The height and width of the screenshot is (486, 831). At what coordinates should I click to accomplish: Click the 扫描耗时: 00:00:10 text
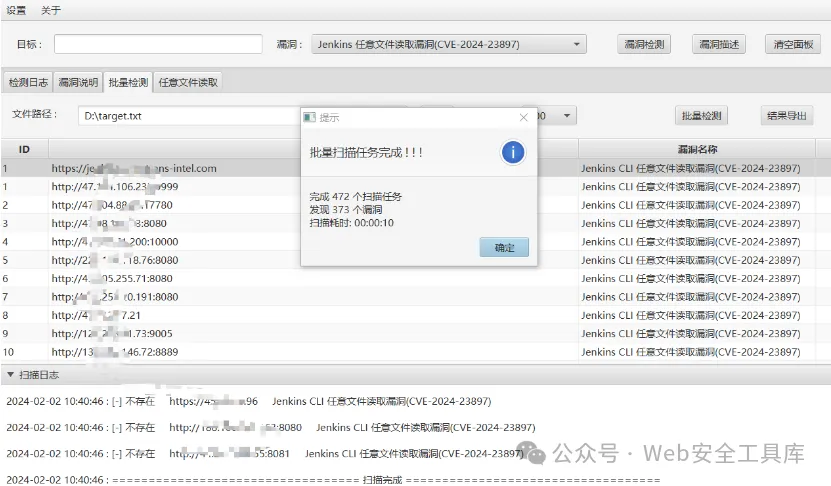(x=351, y=223)
